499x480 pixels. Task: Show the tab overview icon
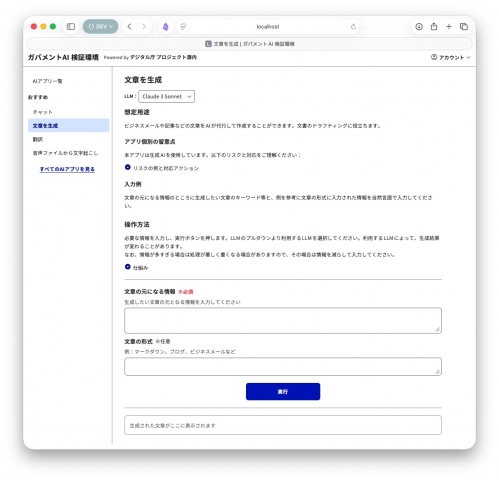464,27
